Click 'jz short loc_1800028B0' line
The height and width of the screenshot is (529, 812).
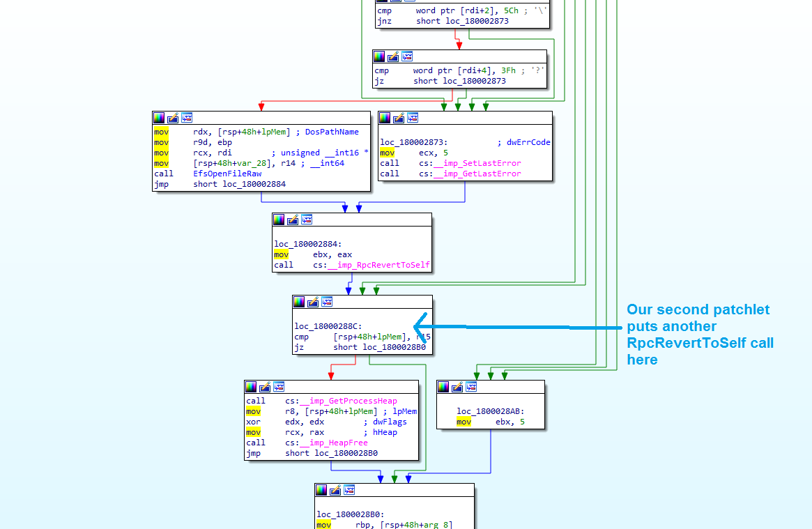360,347
